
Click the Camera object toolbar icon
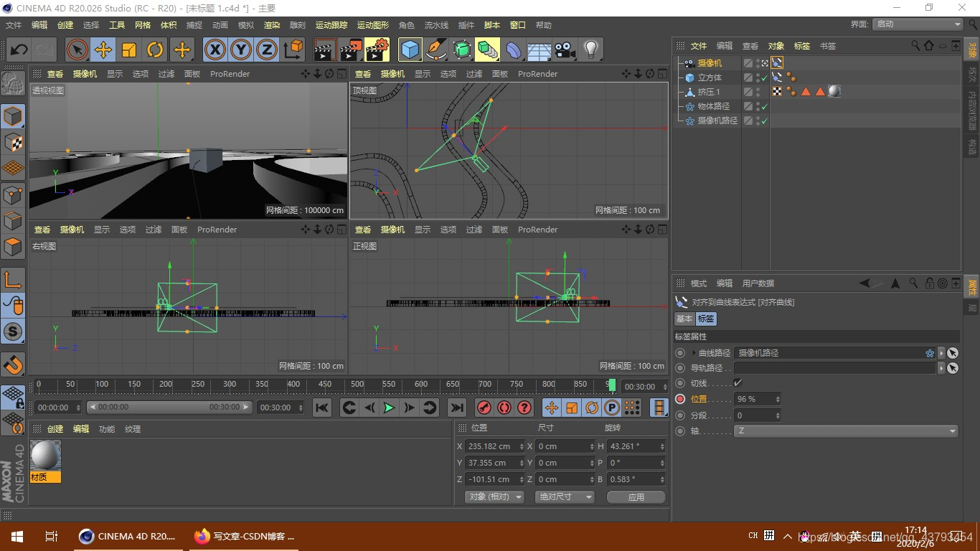(565, 50)
